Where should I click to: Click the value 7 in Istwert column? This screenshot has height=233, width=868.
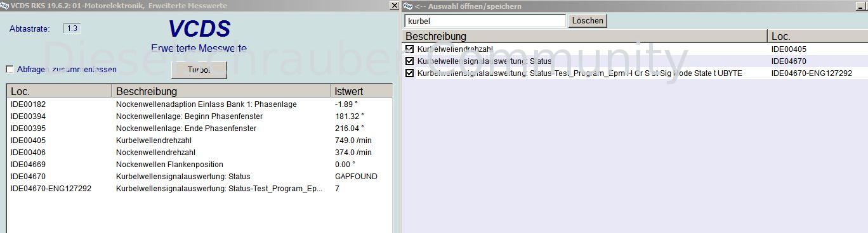337,189
